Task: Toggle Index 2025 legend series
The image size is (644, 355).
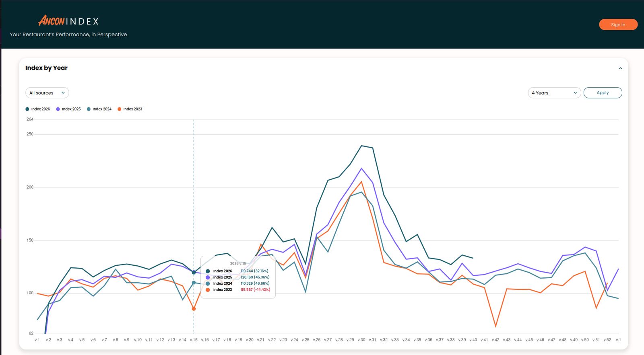Action: coord(68,109)
